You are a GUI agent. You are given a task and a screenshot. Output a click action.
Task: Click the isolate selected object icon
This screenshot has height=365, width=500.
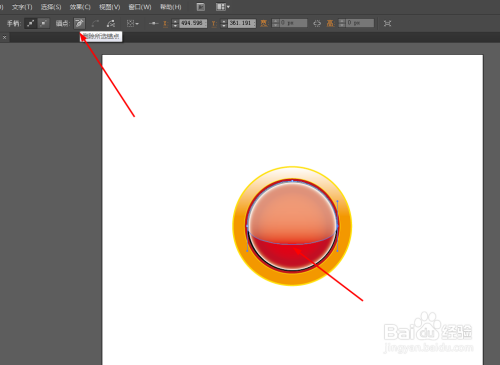387,23
